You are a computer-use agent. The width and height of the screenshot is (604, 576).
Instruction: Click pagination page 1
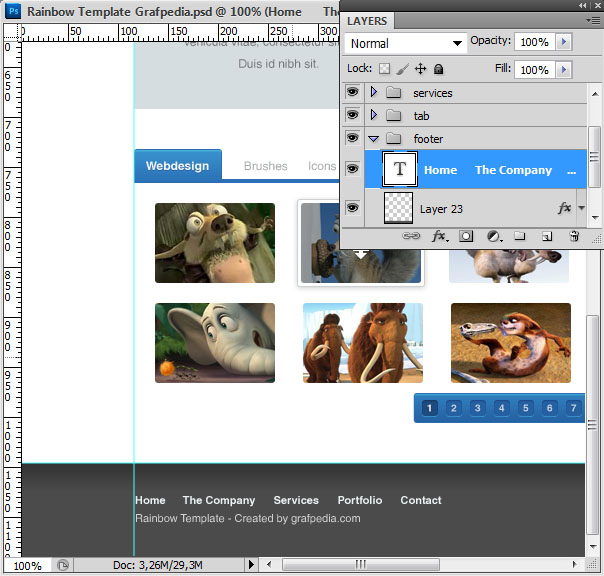point(430,408)
